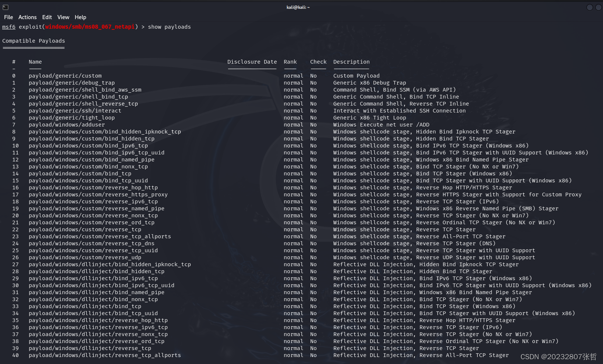Screen dimensions: 603x364
Task: Click 'Interact with Established SSH Connection' description
Action: pos(400,111)
